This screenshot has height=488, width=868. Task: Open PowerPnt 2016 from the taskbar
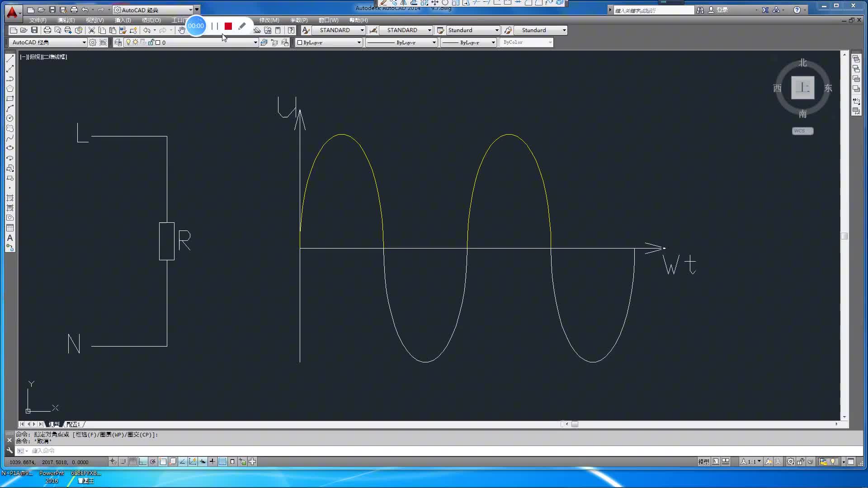(52, 477)
